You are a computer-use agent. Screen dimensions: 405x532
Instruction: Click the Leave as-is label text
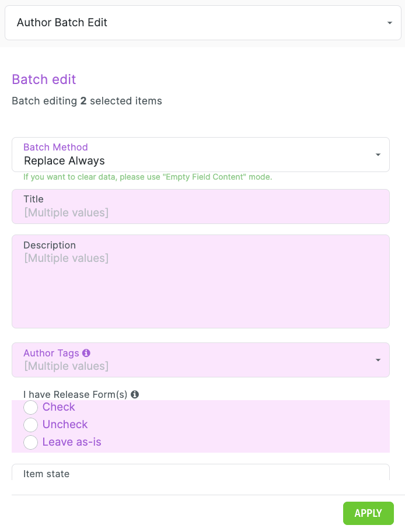click(72, 442)
